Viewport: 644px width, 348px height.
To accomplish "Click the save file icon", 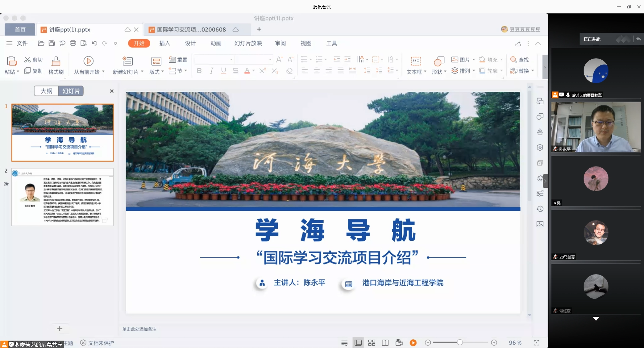I will pos(52,43).
